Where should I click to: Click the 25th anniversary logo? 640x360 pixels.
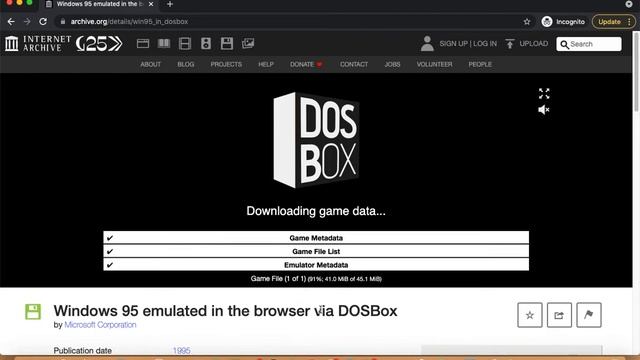pos(99,43)
